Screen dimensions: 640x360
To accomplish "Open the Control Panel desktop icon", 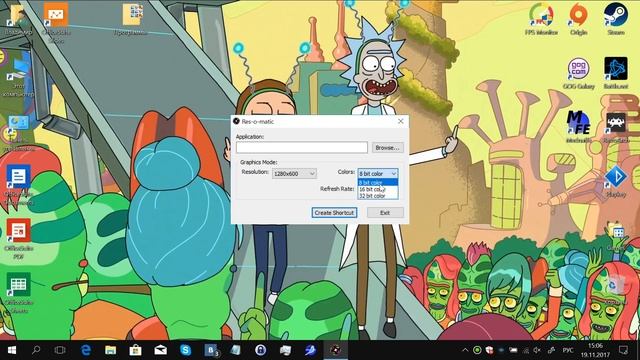I will (18, 133).
